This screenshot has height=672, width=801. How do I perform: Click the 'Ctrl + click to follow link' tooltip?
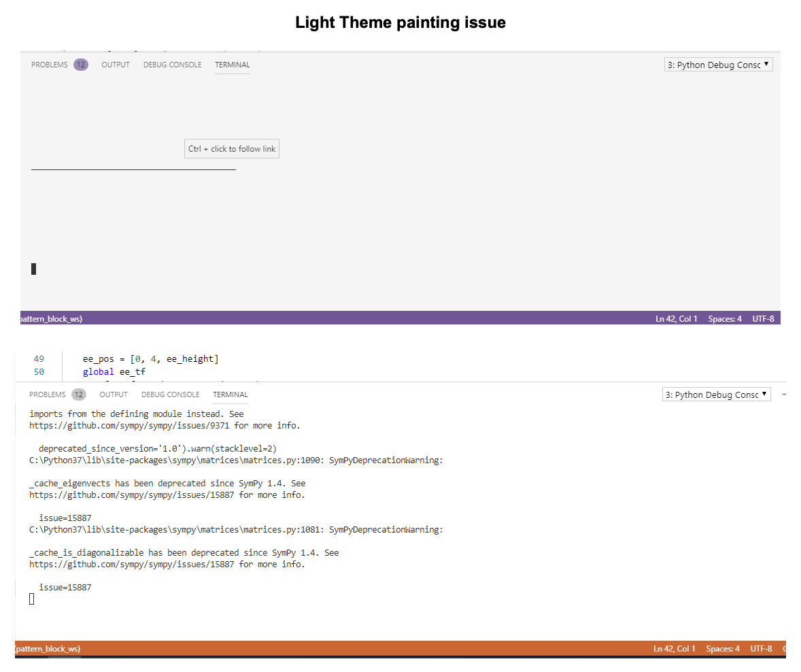232,149
